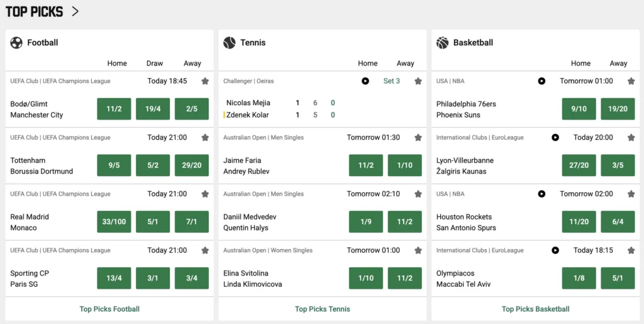Bet on Paris SG away at 3/4

click(x=192, y=278)
